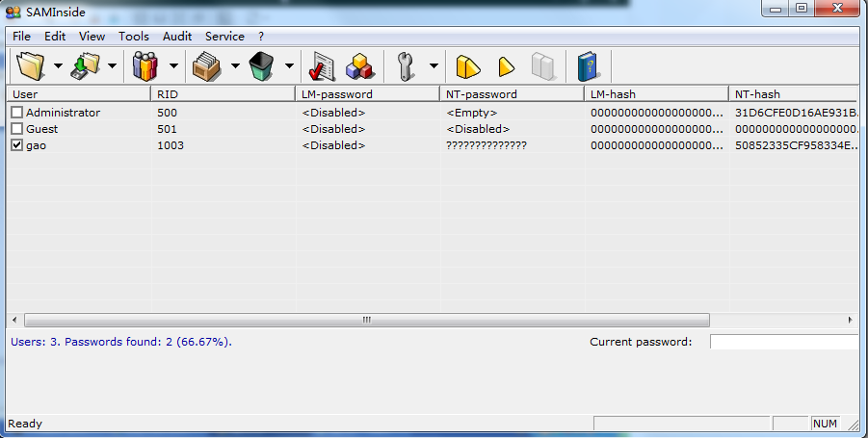Open the Tools menu
The width and height of the screenshot is (868, 438).
click(134, 37)
